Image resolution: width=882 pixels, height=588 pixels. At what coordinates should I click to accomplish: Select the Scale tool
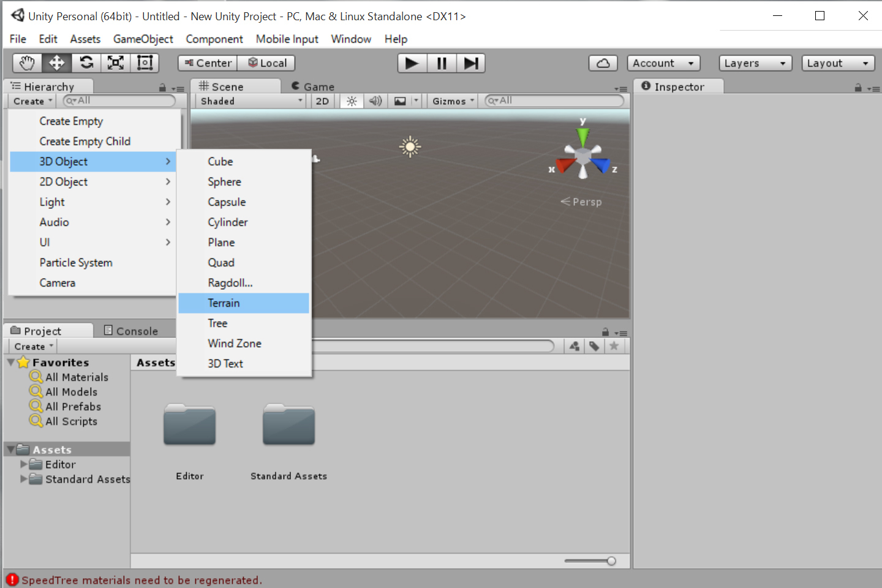(116, 63)
